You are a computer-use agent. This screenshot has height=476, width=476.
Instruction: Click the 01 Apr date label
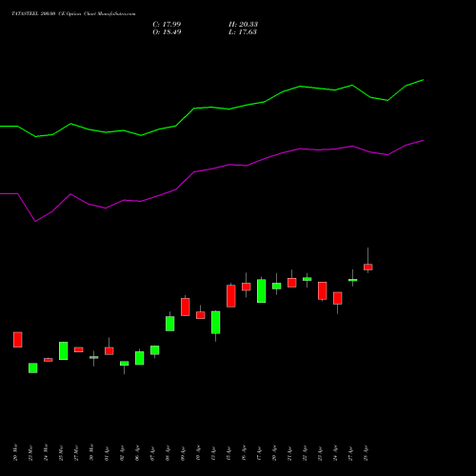click(107, 454)
